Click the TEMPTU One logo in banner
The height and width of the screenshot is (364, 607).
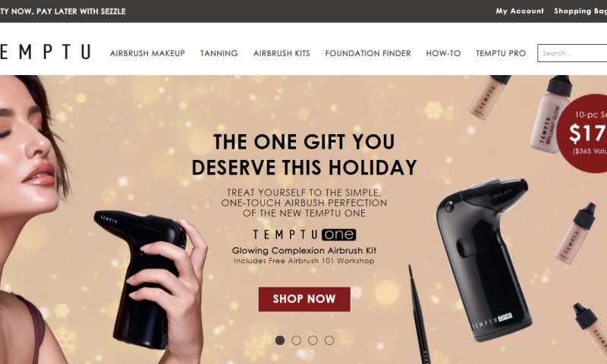pos(304,235)
